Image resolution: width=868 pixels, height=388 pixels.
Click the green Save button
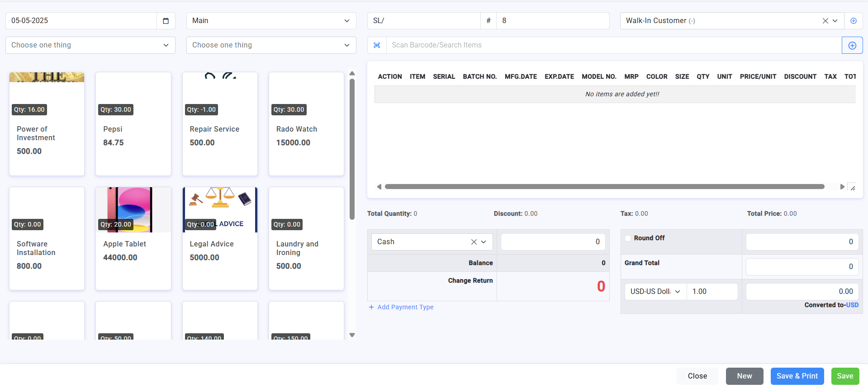[x=844, y=376]
